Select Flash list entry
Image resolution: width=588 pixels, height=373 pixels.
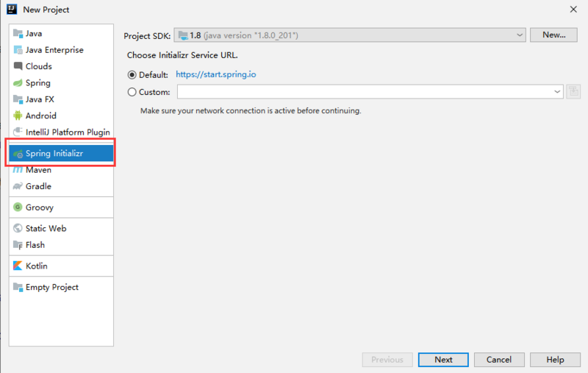(x=61, y=245)
